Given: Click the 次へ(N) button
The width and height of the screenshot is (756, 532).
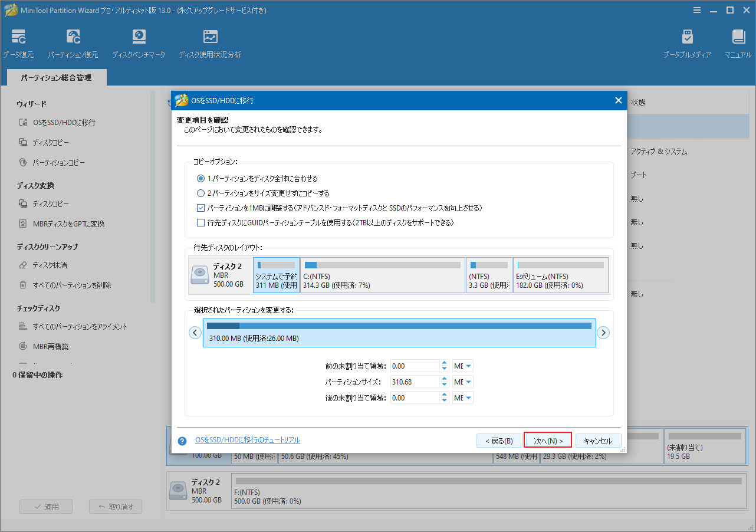Looking at the screenshot, I should pyautogui.click(x=547, y=439).
